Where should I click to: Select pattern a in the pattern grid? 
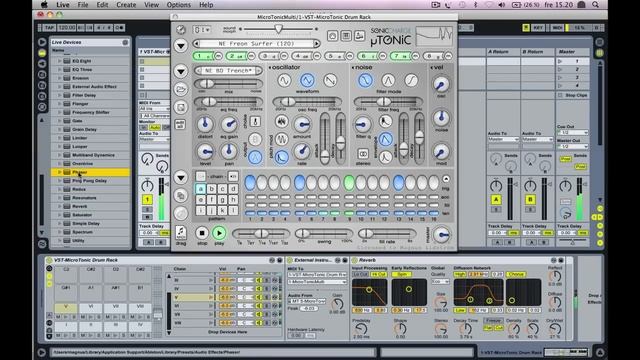coord(200,189)
